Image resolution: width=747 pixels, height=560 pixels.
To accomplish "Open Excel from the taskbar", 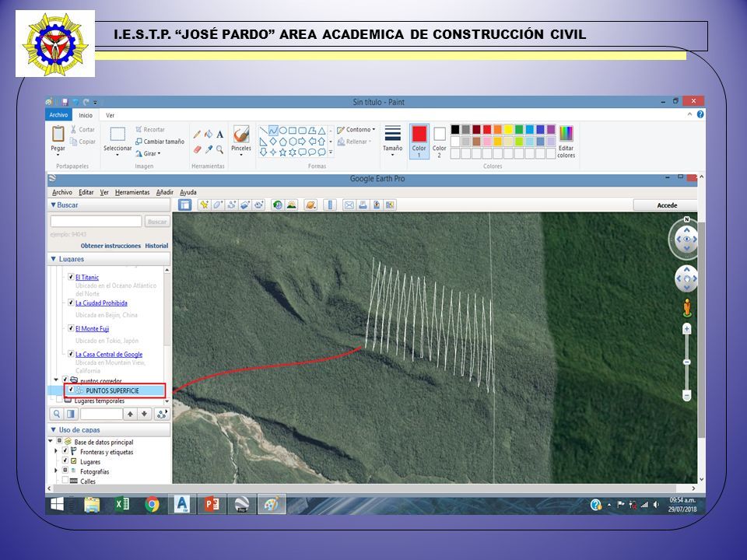I will (x=122, y=504).
